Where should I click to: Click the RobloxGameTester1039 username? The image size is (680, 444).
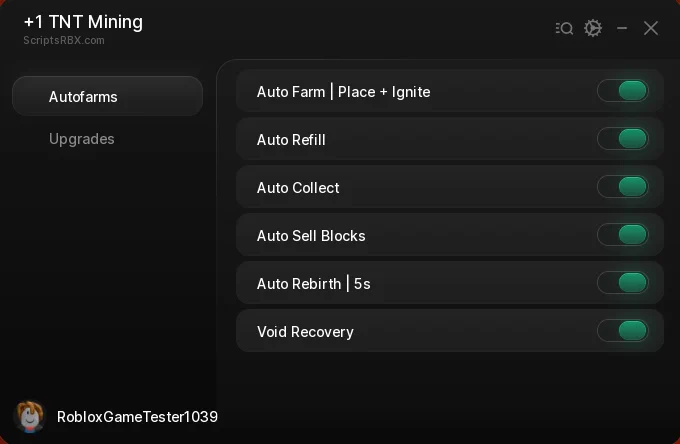(x=137, y=417)
